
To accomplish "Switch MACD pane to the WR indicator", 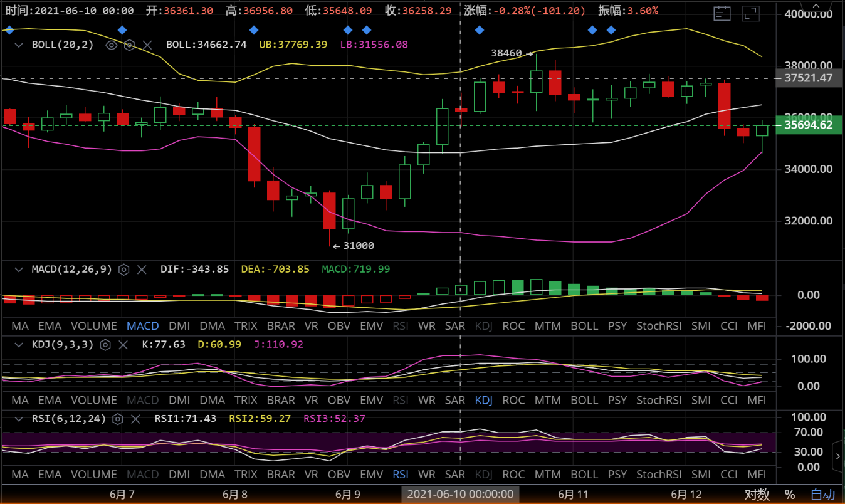I will click(427, 326).
